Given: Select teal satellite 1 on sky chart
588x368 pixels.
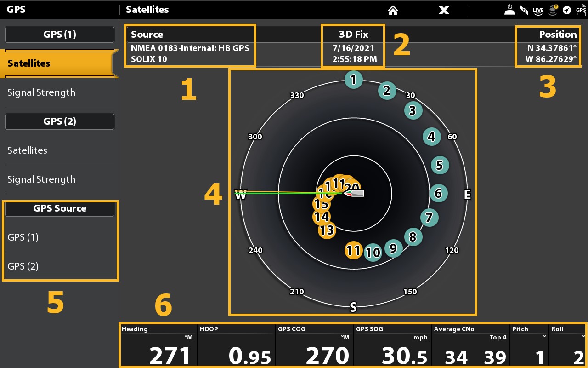Looking at the screenshot, I should pos(353,80).
